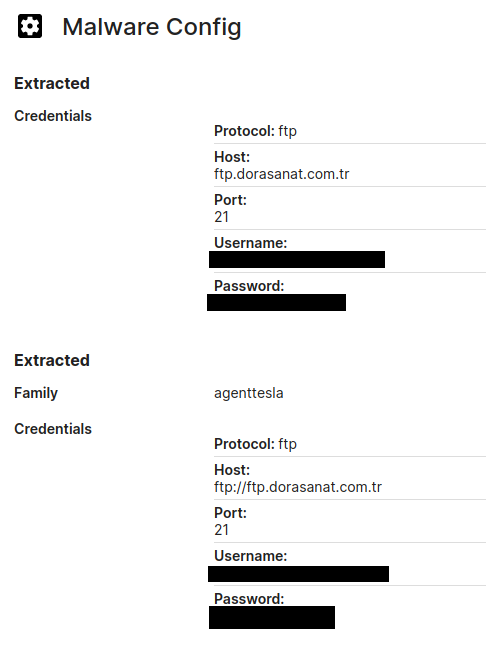486x650 pixels.
Task: Click the redacted password in the agenttesla credentials
Action: [272, 618]
